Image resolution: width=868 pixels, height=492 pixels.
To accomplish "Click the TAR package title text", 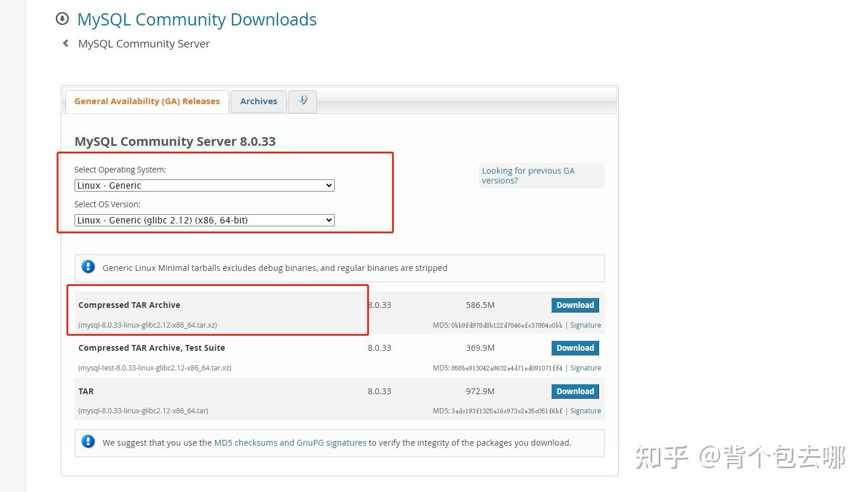I will (86, 391).
